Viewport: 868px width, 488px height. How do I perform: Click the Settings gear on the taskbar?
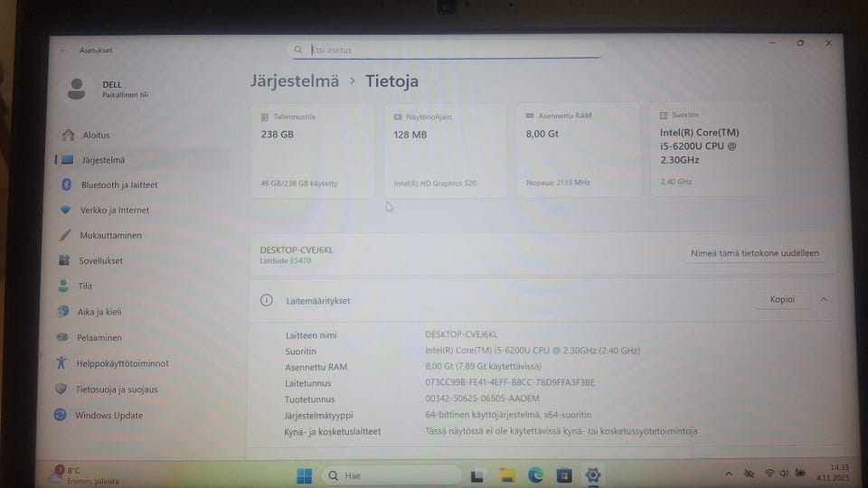point(593,474)
